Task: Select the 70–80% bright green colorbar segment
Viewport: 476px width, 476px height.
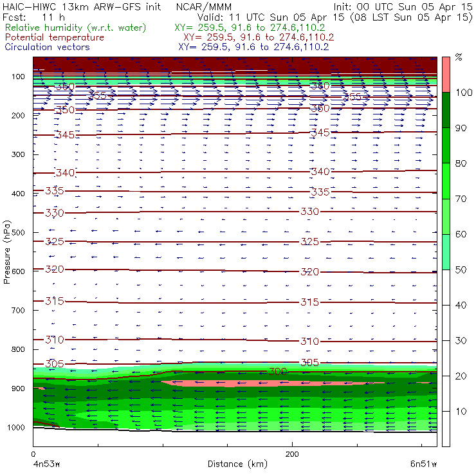Action: tap(446, 181)
